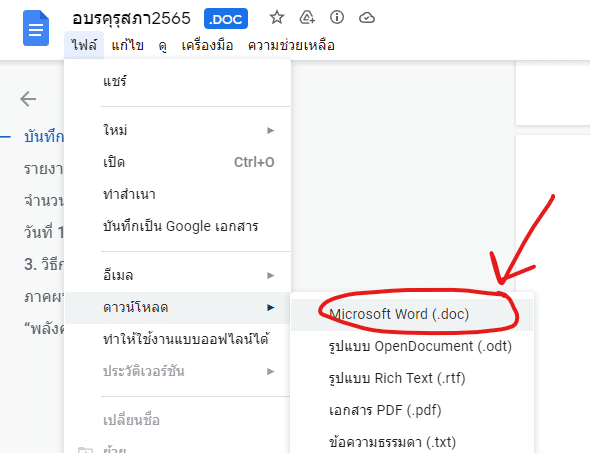
Task: Select outline item starting with “พลัง
Action: (x=44, y=328)
